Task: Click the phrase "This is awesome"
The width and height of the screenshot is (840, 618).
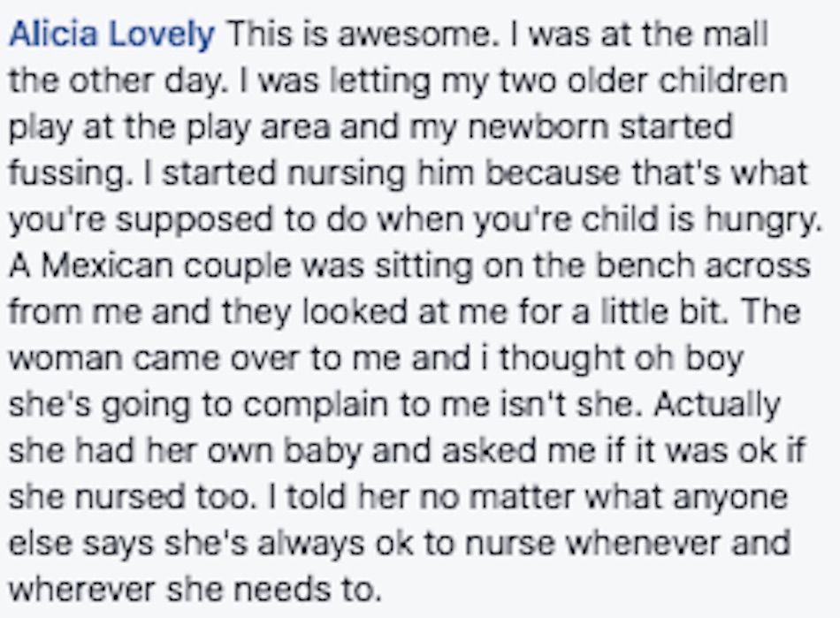Action: point(358,34)
